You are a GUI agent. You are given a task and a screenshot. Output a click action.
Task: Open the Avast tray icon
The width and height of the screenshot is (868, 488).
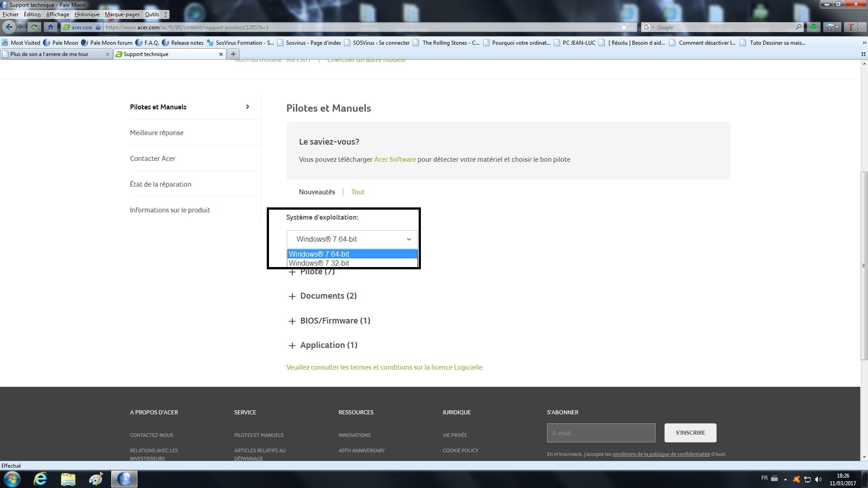pos(796,479)
